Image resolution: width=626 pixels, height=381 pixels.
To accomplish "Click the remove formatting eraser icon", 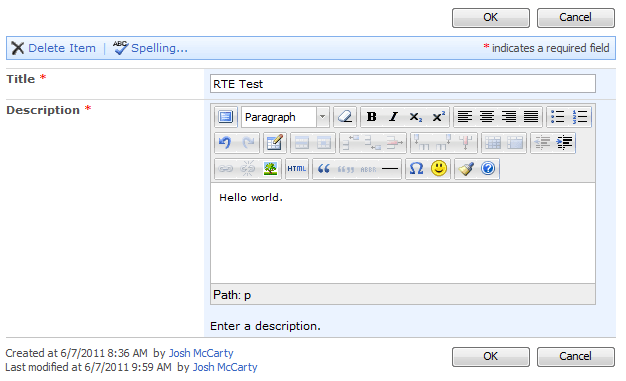I will tap(345, 117).
